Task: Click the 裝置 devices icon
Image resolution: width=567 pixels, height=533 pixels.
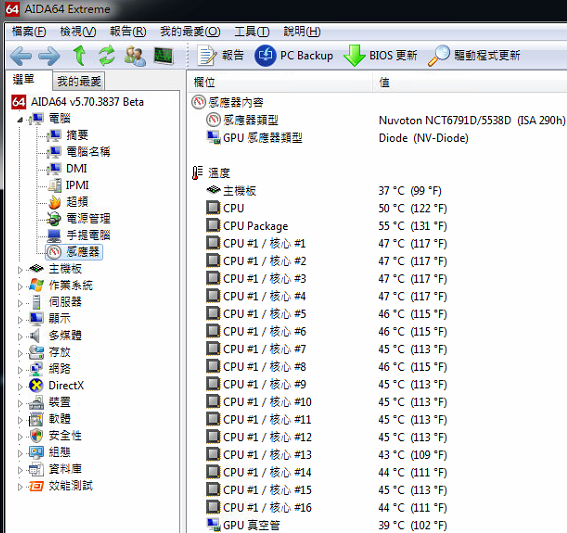Action: (x=36, y=402)
